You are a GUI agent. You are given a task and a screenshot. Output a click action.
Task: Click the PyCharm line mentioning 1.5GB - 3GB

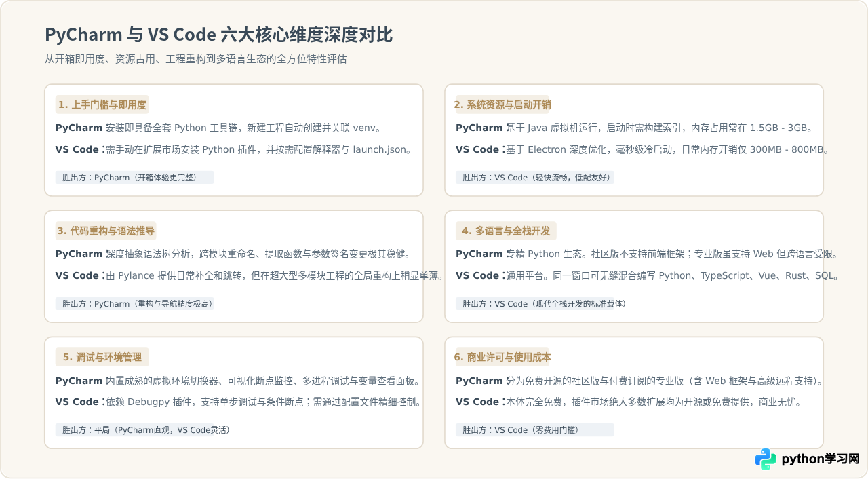pyautogui.click(x=635, y=128)
